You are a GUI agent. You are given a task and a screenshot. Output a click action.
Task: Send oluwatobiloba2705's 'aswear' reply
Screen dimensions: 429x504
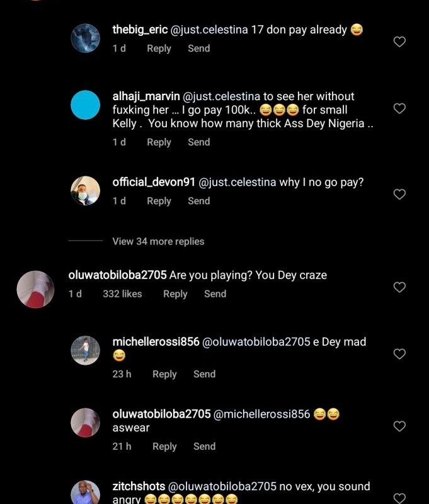point(204,446)
